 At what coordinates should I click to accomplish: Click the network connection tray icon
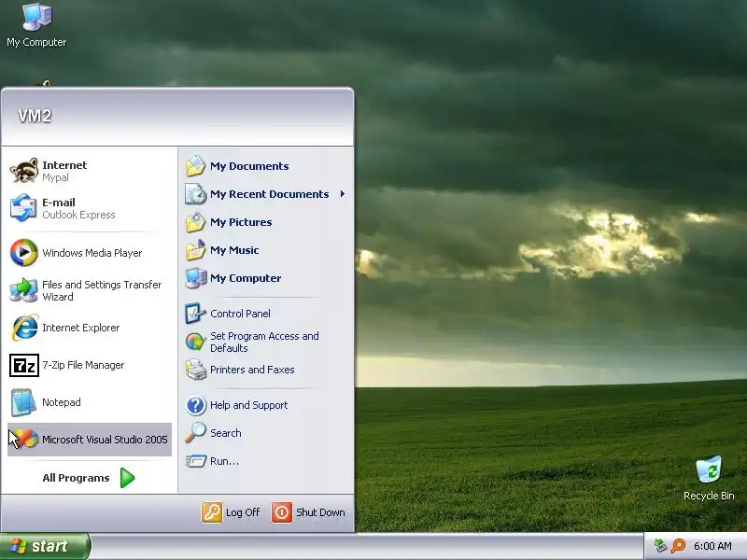[660, 546]
